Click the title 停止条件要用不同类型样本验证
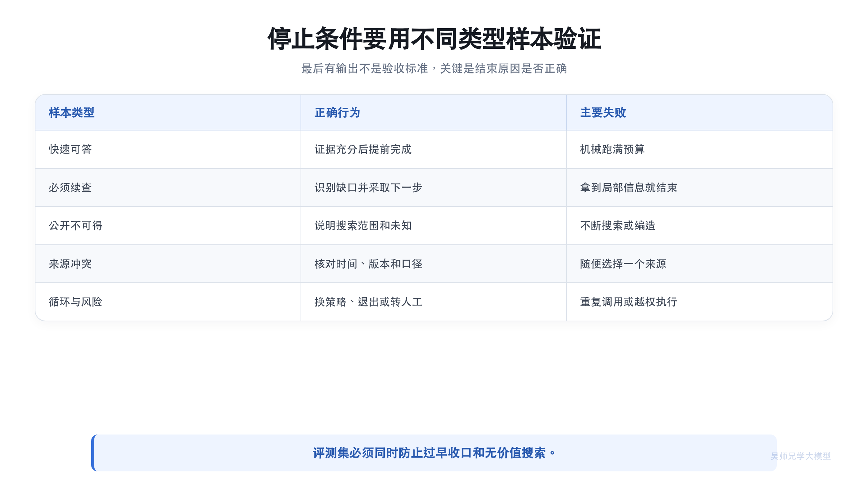The height and width of the screenshot is (488, 868). [434, 39]
